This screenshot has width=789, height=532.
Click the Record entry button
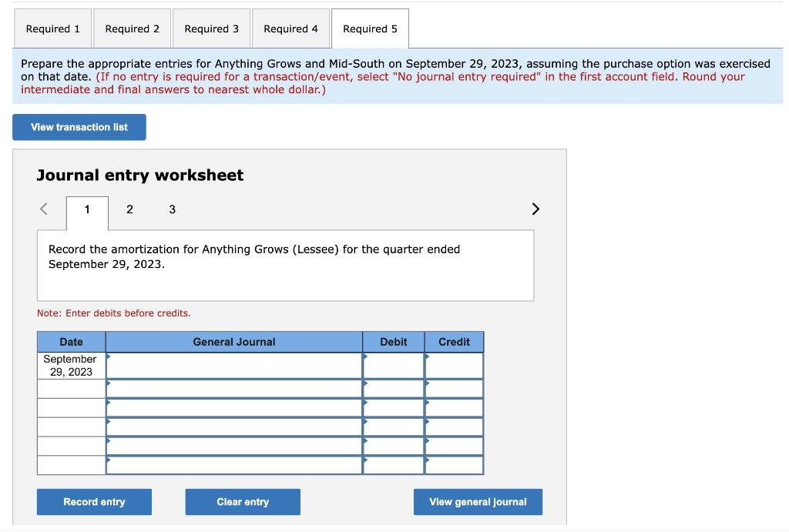click(94, 501)
